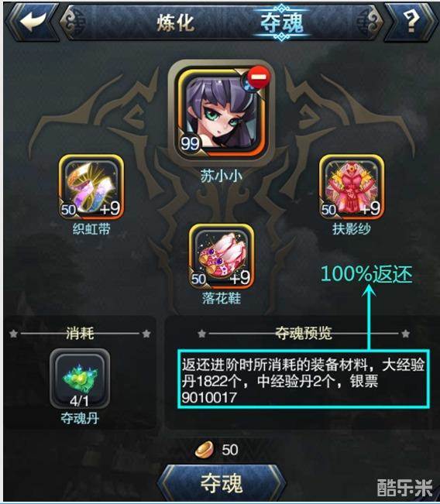Click the 夺魂预览 preview text box
Screen dimensions: 440x504
click(304, 379)
